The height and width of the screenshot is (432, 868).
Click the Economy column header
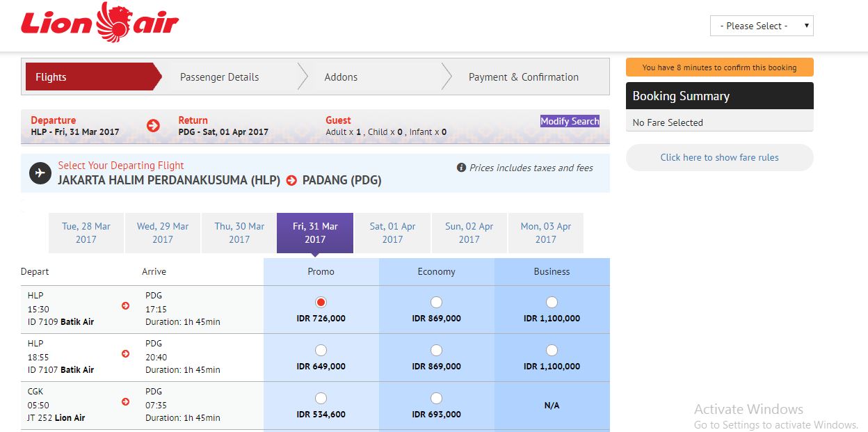pyautogui.click(x=437, y=271)
